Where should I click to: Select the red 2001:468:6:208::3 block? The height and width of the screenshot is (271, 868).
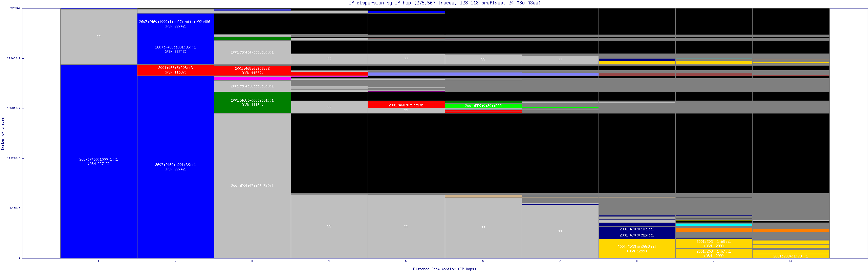pos(175,70)
